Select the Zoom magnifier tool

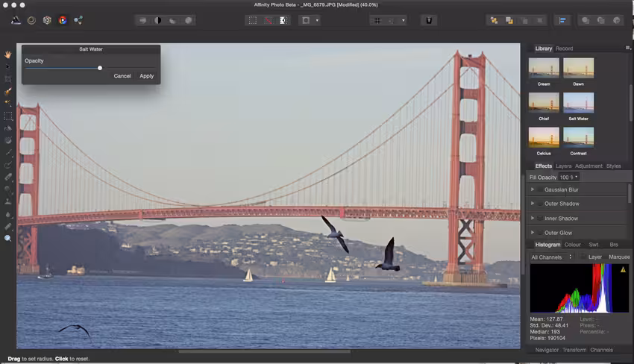(7, 239)
